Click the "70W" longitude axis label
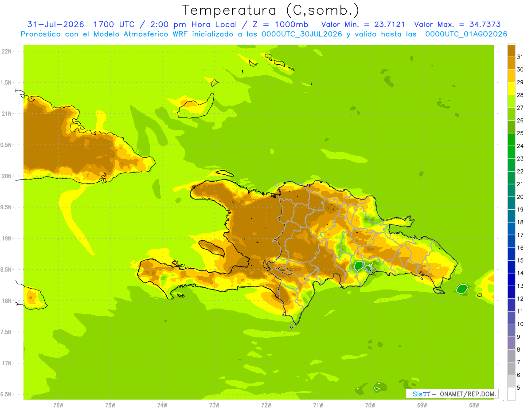Image resolution: width=532 pixels, height=411 pixels. coord(370,405)
